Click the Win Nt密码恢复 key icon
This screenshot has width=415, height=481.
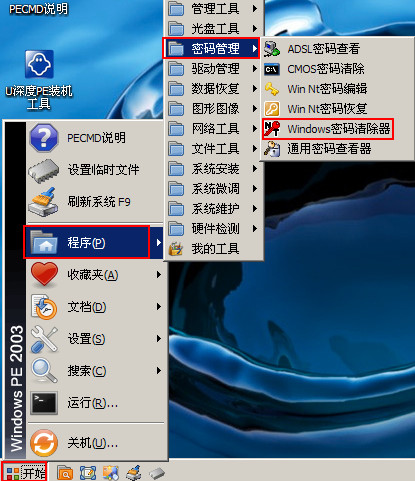[x=272, y=109]
